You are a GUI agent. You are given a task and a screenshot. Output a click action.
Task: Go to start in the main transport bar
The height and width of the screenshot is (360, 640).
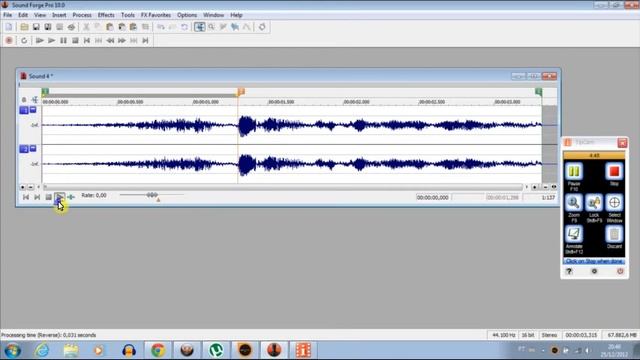click(x=87, y=40)
